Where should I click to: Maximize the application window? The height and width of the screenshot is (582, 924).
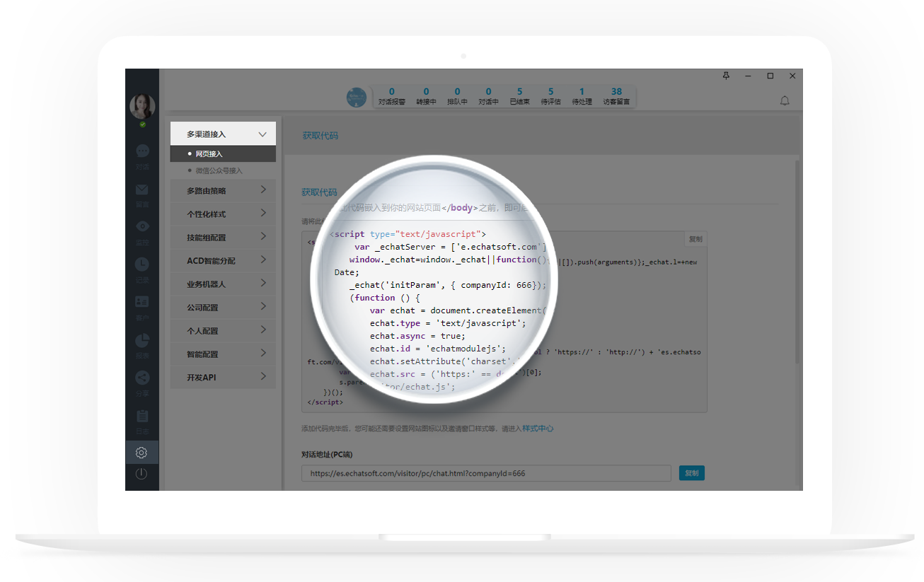(770, 76)
